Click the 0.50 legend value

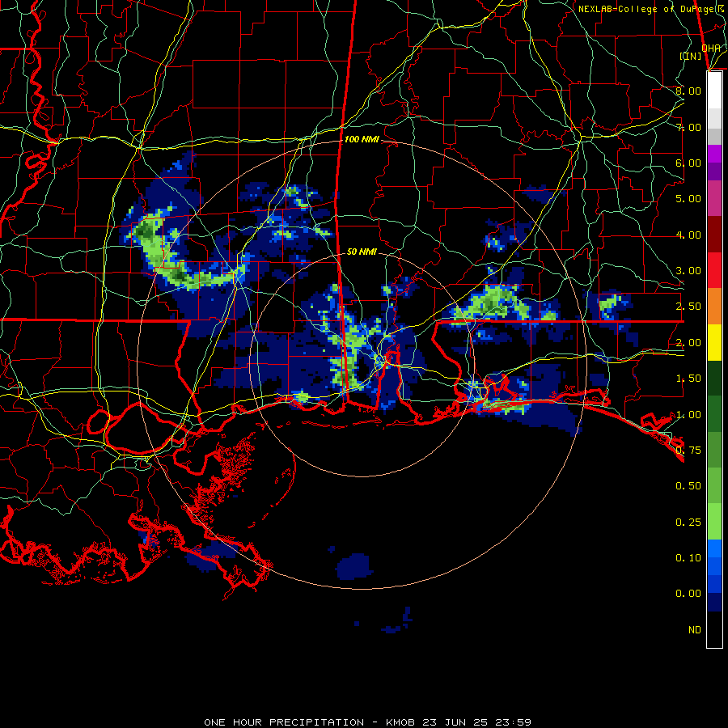(x=688, y=486)
